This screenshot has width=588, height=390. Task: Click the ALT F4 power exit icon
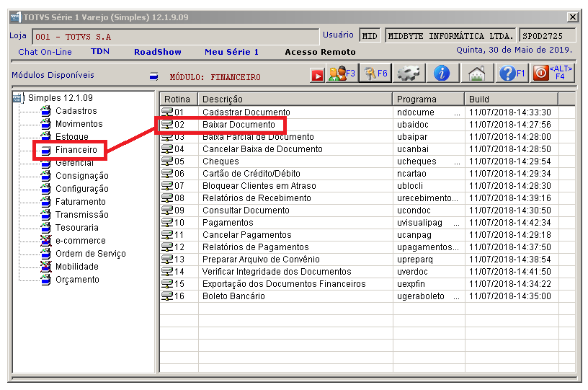(x=553, y=73)
